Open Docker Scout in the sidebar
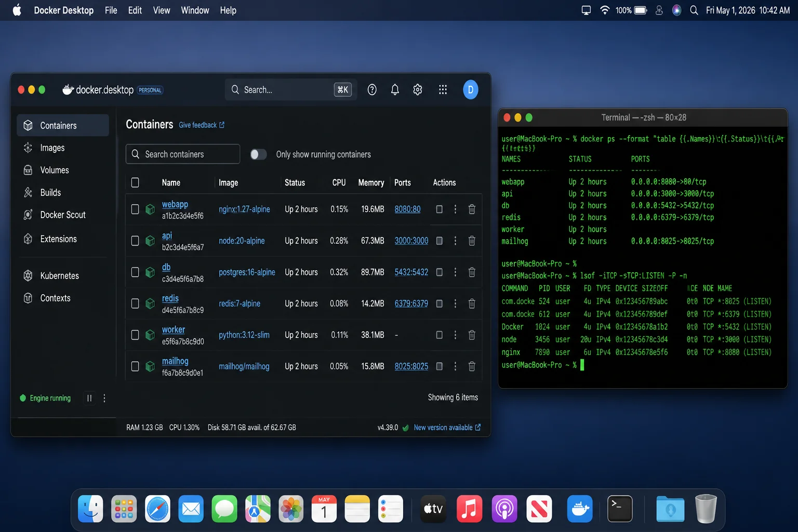This screenshot has height=532, width=798. [x=63, y=215]
